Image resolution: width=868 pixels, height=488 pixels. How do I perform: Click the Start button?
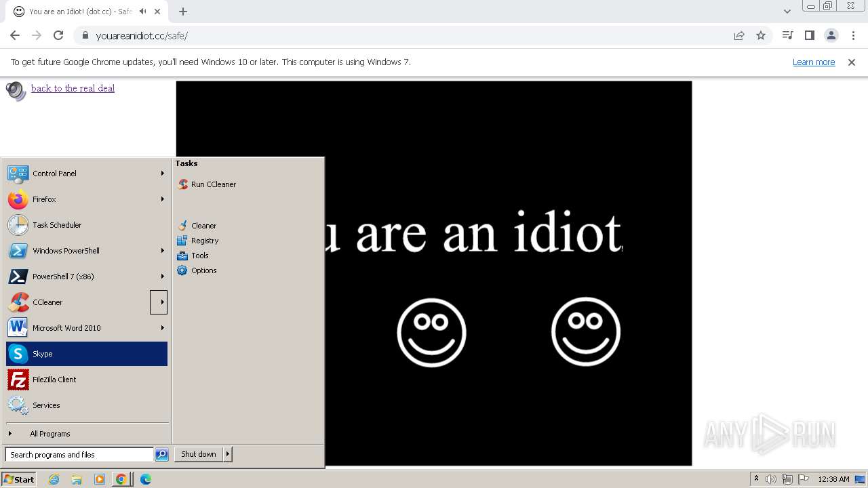pos(18,479)
